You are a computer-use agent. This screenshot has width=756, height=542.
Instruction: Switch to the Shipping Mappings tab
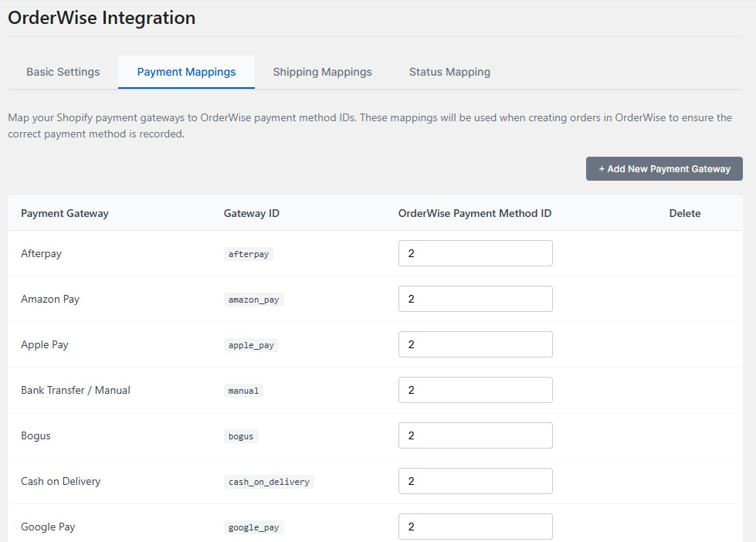coord(323,72)
